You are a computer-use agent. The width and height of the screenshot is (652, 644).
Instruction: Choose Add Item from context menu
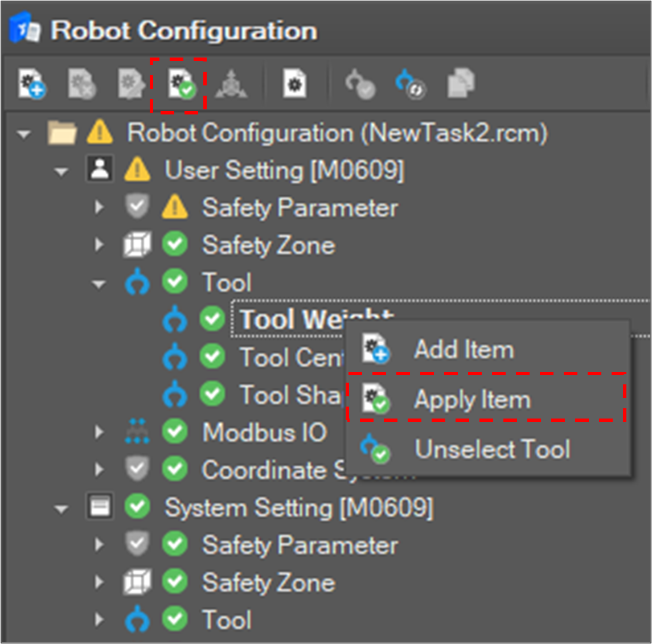(x=464, y=349)
